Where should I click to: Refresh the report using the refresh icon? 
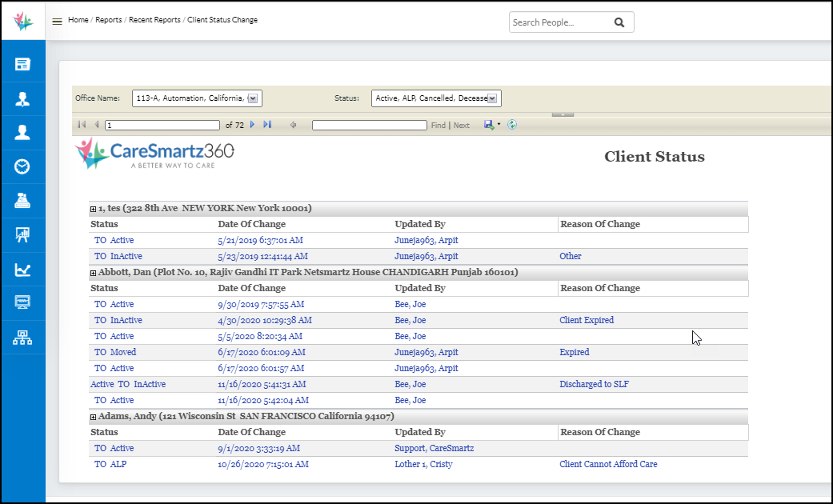pyautogui.click(x=511, y=125)
